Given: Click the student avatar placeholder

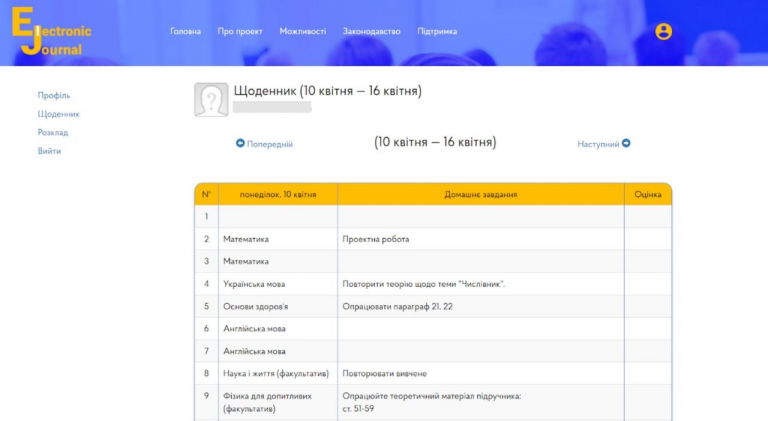Looking at the screenshot, I should pyautogui.click(x=210, y=99).
